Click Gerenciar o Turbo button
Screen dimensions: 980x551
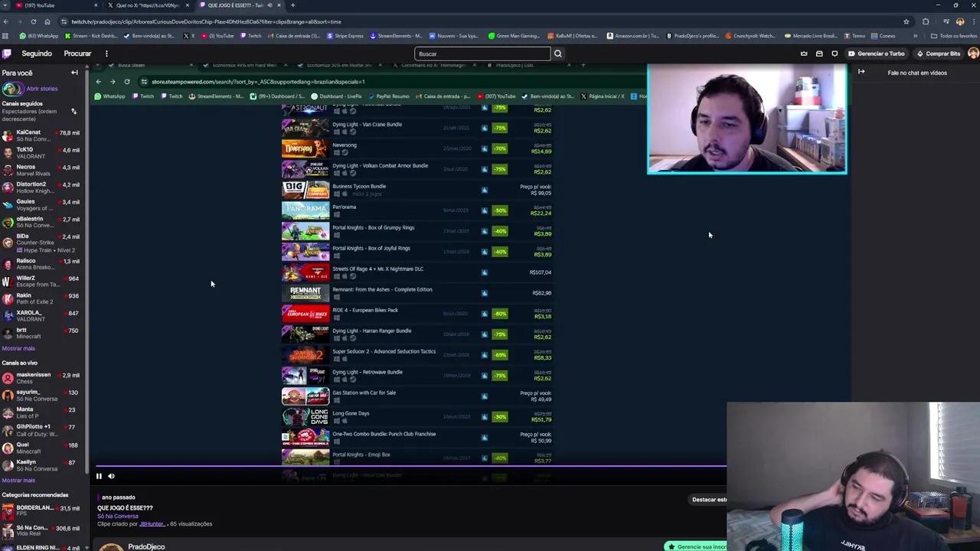[x=876, y=54]
